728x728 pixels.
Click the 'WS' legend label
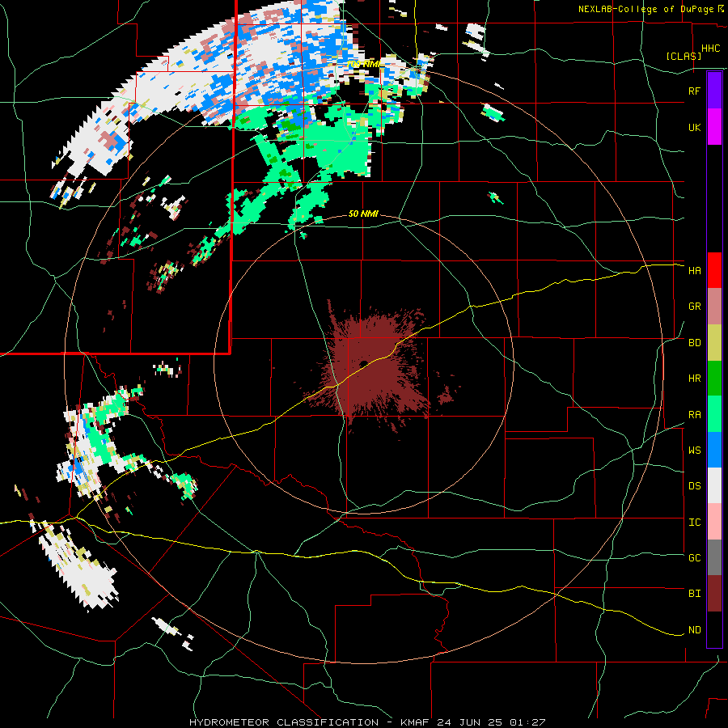694,451
